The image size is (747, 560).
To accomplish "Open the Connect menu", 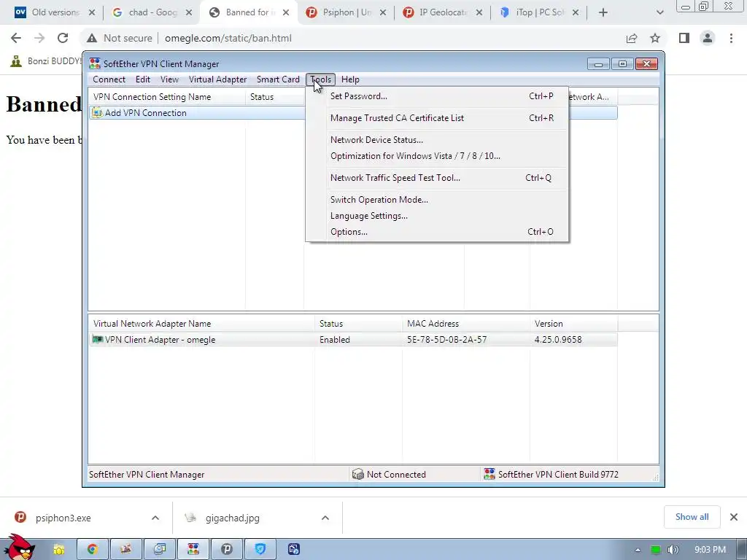I will point(109,79).
